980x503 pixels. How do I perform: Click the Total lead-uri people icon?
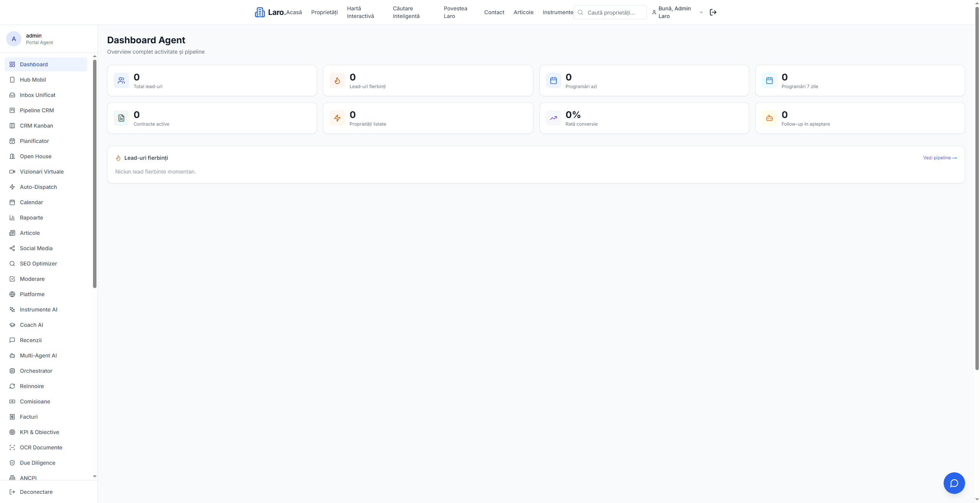(121, 80)
